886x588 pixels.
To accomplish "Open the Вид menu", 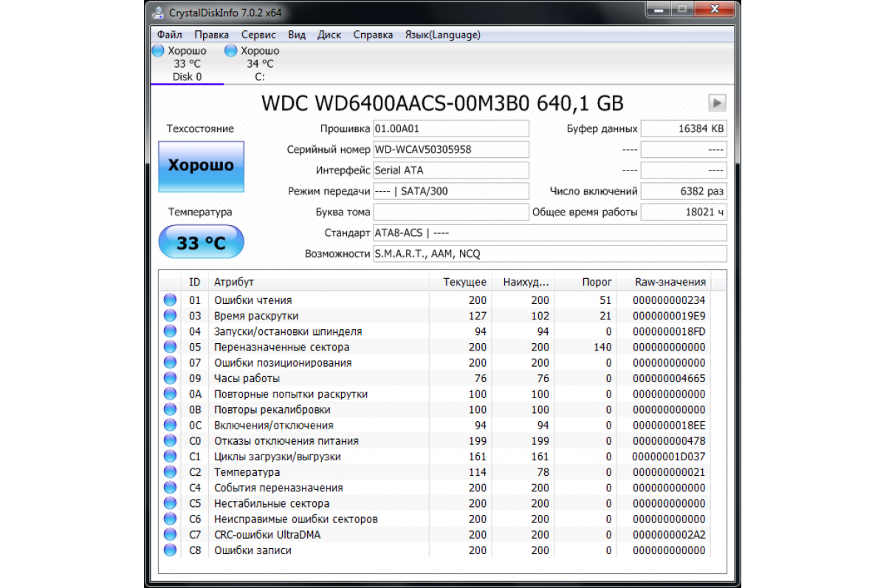I will tap(297, 35).
